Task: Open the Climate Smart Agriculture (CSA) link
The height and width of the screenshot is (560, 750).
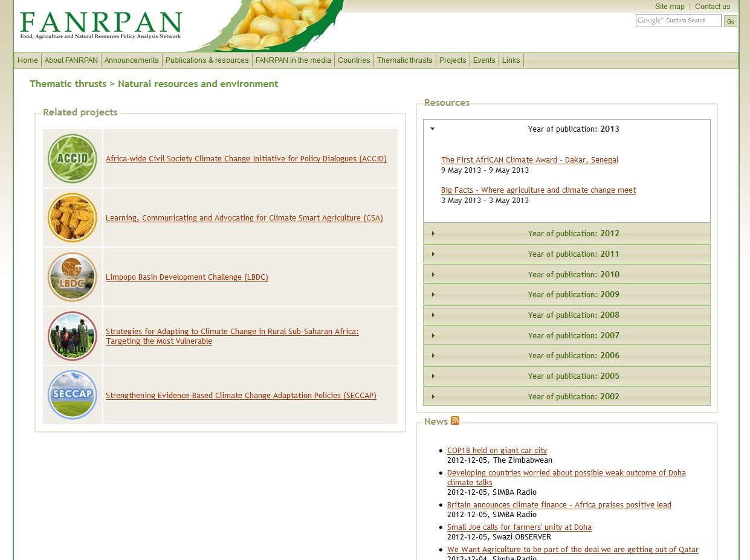Action: pyautogui.click(x=244, y=218)
